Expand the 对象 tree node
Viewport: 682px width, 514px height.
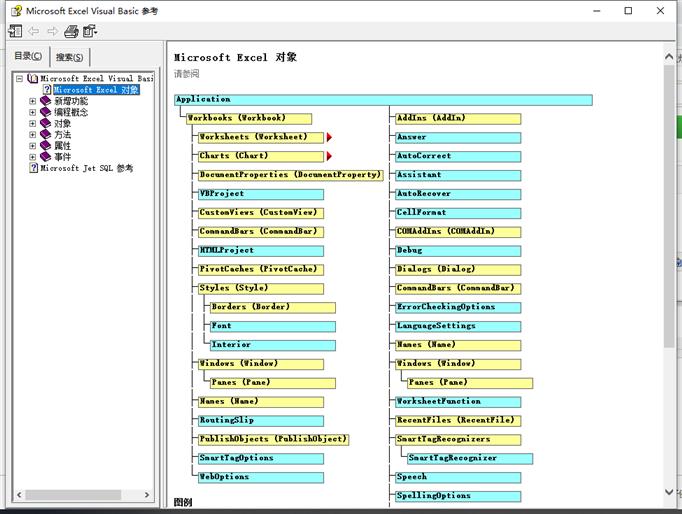click(33, 123)
